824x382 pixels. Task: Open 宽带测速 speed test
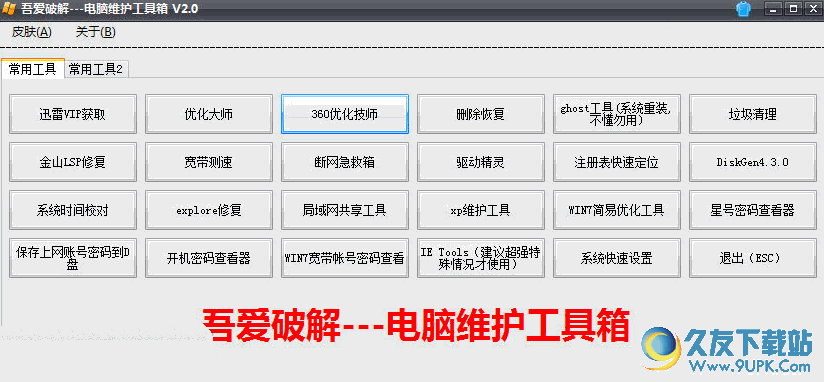[209, 162]
